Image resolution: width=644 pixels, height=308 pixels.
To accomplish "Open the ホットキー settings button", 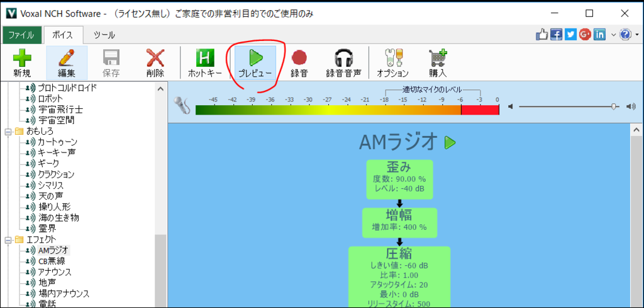I will point(205,62).
